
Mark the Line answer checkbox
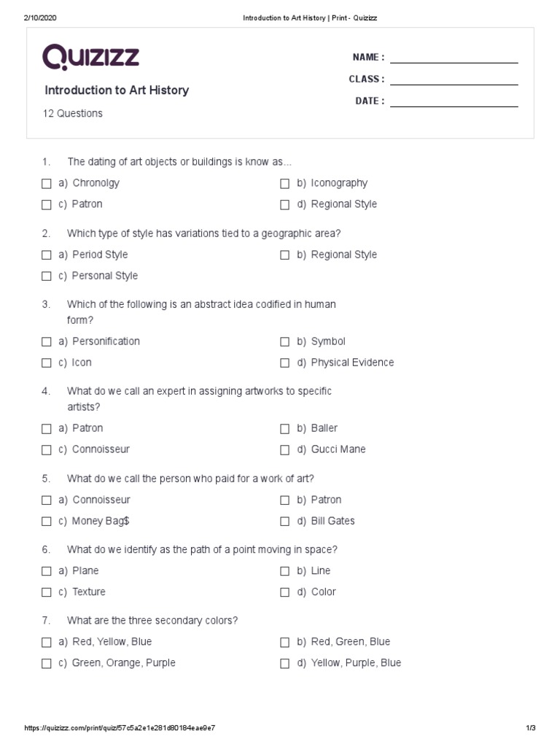tap(285, 571)
